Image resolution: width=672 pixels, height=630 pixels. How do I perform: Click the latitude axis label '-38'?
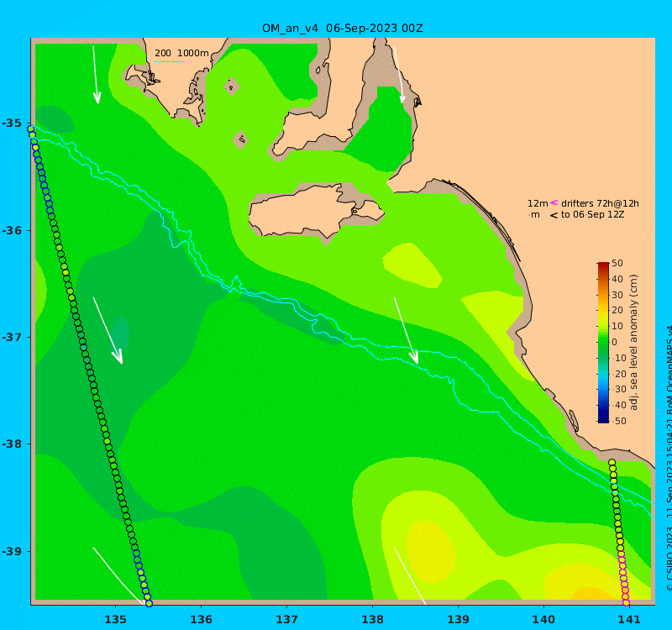[12, 444]
